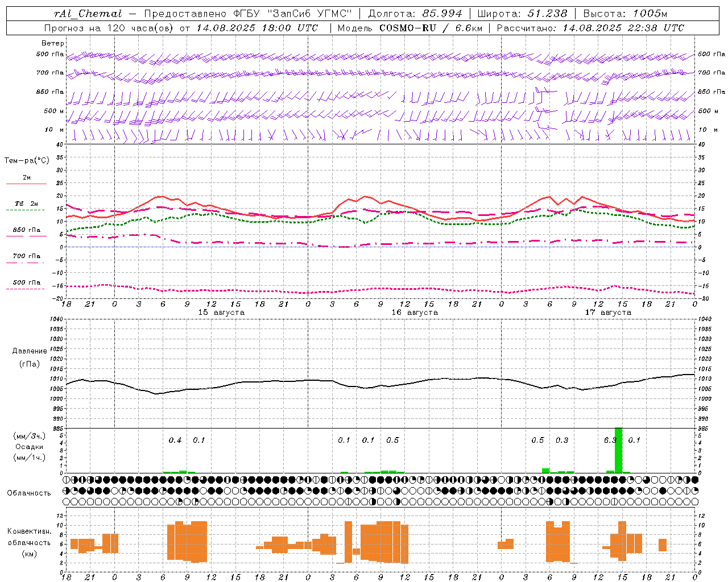Viewport: 728px width, 582px height.
Task: Click the tallest green precipitation bar
Action: [x=619, y=450]
